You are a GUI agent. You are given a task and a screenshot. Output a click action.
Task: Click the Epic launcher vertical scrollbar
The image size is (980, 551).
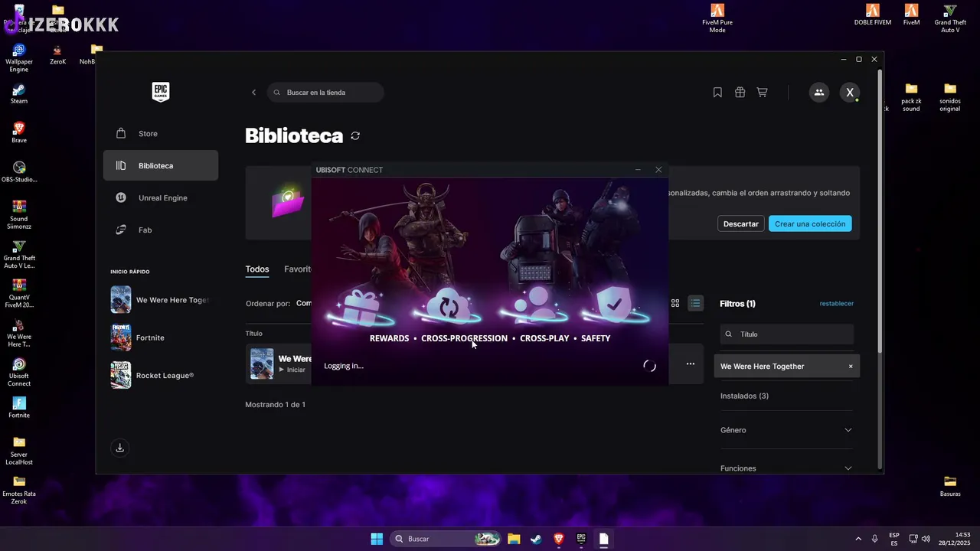(x=880, y=210)
